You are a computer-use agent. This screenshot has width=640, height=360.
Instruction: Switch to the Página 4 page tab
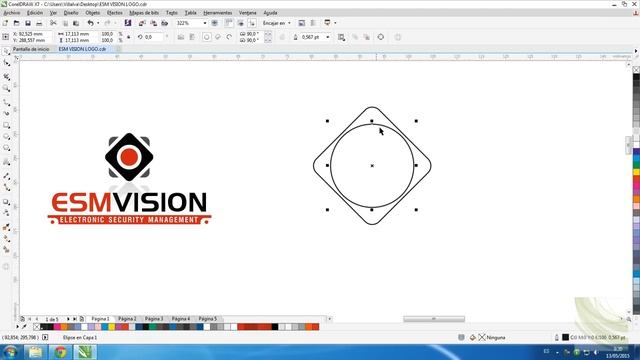180,319
